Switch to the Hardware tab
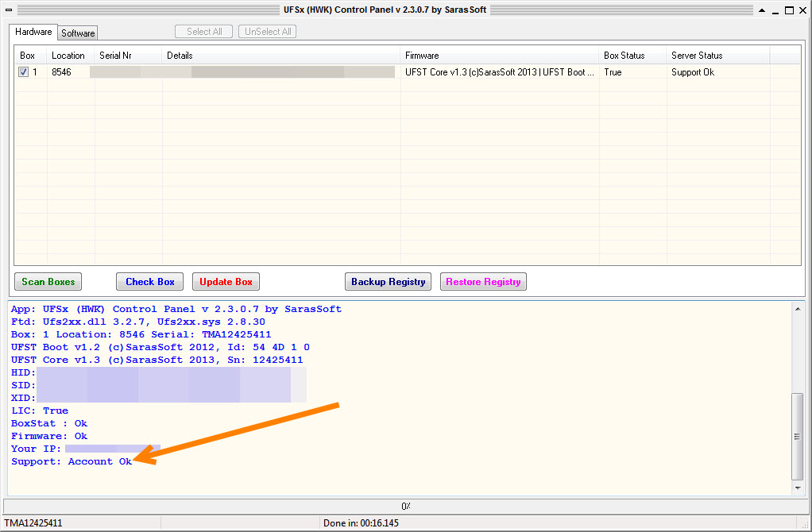The image size is (812, 532). tap(33, 32)
